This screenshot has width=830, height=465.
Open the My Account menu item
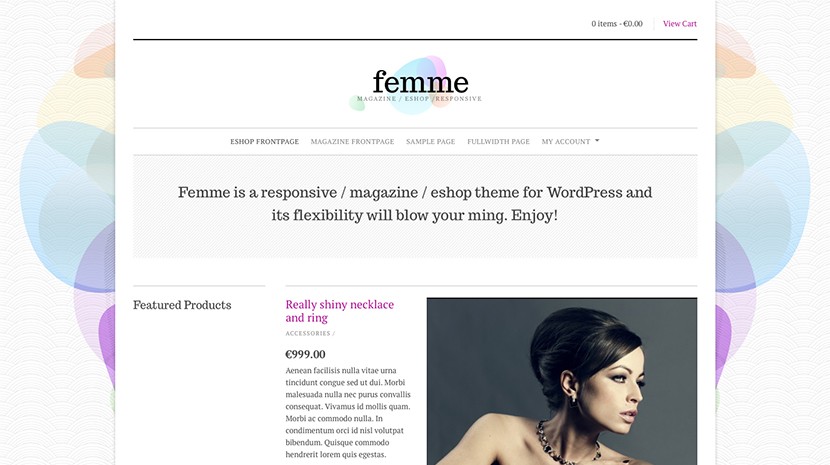565,141
